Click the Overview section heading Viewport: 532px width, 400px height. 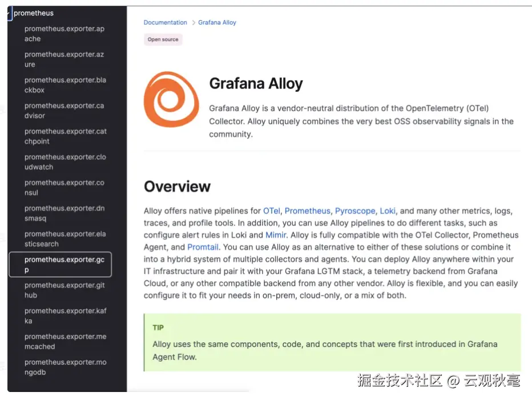[177, 187]
